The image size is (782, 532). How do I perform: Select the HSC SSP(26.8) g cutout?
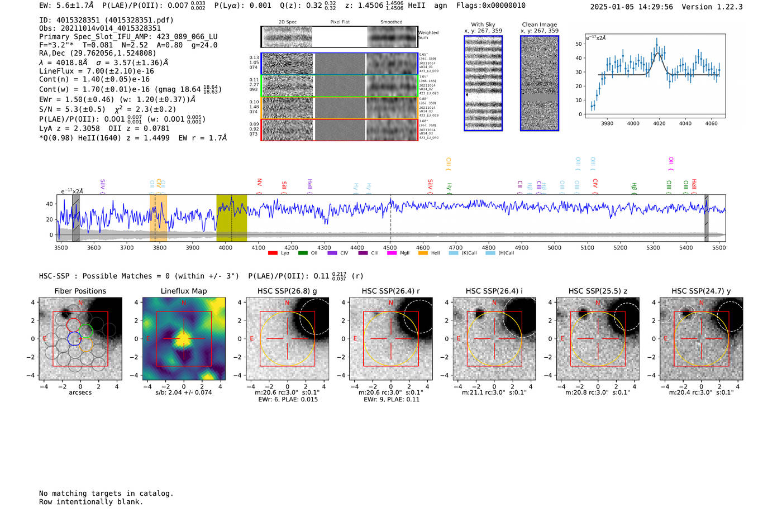(287, 339)
